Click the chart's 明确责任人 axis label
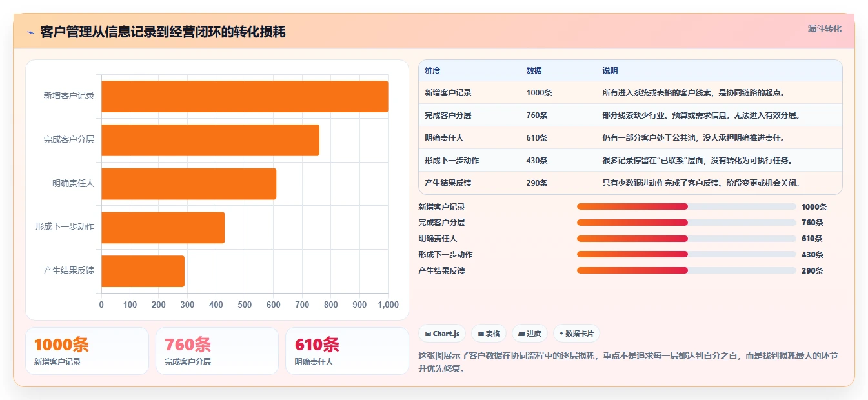This screenshot has height=400, width=868. point(74,184)
